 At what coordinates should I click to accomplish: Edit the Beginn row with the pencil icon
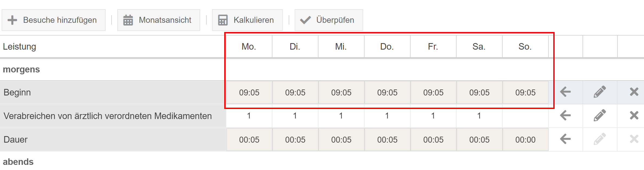tap(600, 92)
